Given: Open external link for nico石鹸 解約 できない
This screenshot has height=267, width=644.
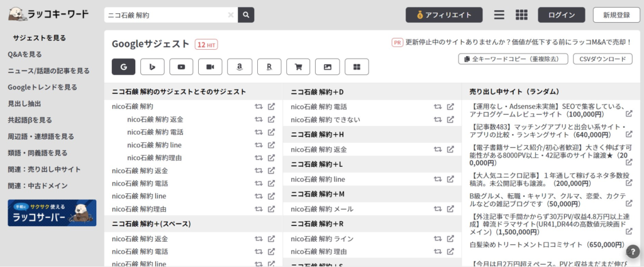Looking at the screenshot, I should [x=450, y=120].
